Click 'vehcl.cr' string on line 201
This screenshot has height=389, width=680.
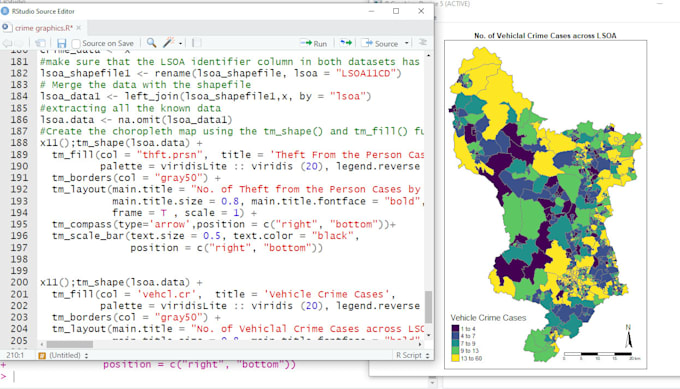[x=167, y=294]
